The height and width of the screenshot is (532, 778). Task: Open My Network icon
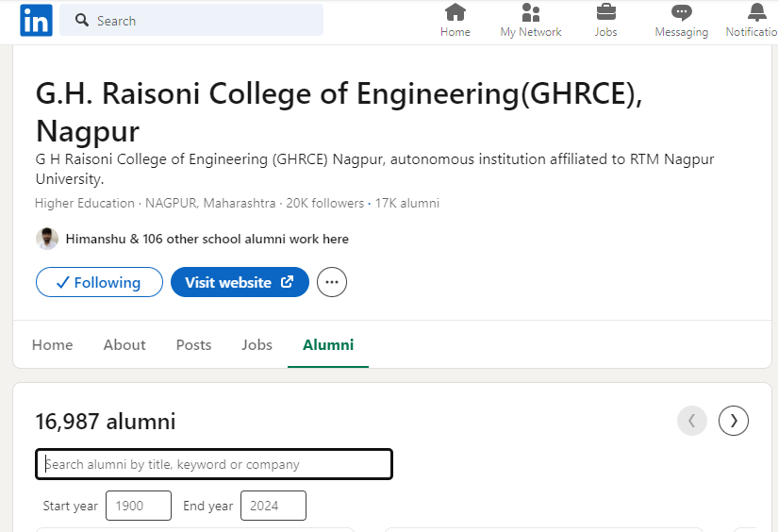531,13
